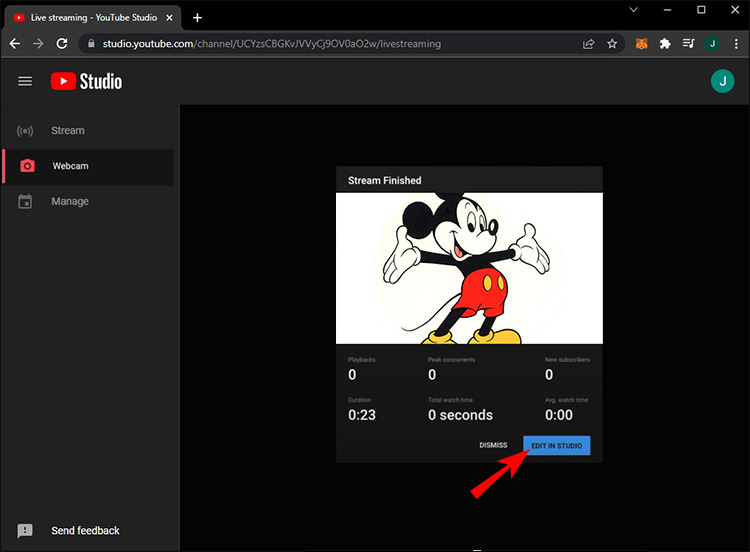Image resolution: width=750 pixels, height=552 pixels.
Task: Open Chrome three-dot menu
Action: [x=736, y=44]
